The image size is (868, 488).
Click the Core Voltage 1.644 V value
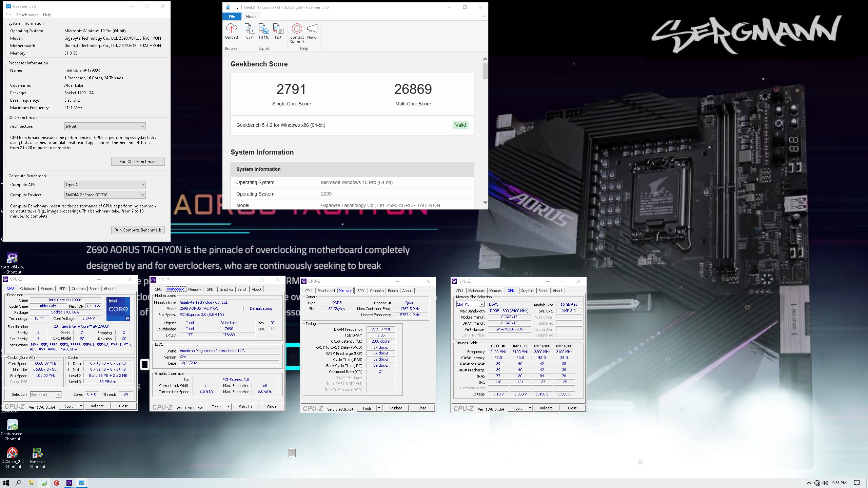pyautogui.click(x=88, y=318)
